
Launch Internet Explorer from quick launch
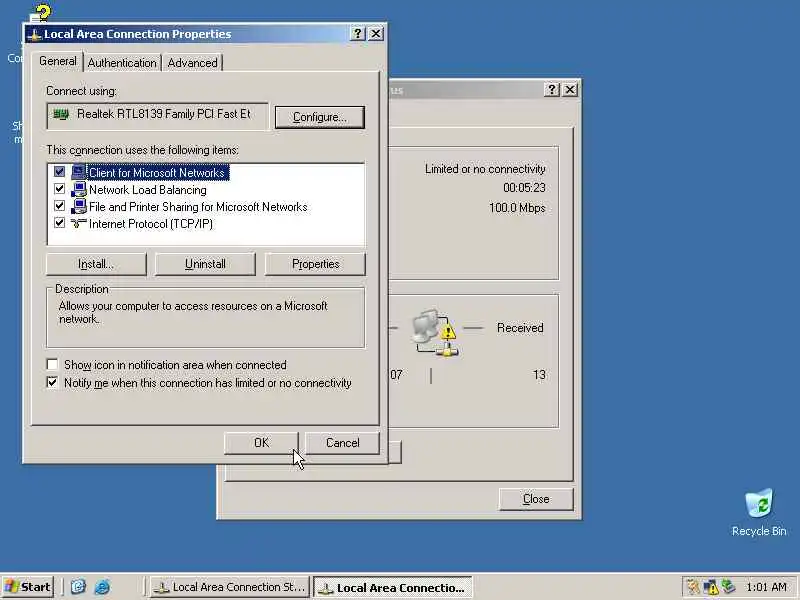pos(103,587)
